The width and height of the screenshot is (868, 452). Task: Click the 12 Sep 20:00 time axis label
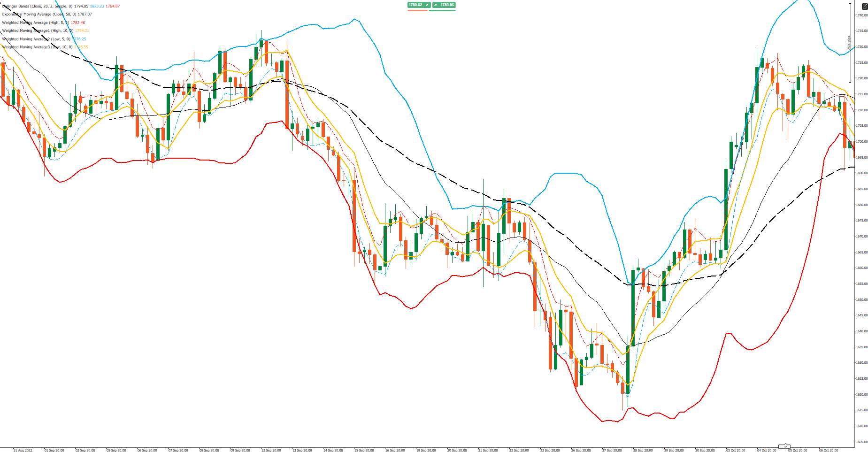(x=271, y=450)
